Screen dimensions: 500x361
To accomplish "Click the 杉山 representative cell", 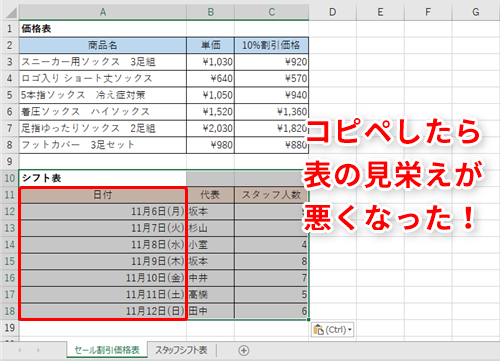I will pyautogui.click(x=210, y=228).
